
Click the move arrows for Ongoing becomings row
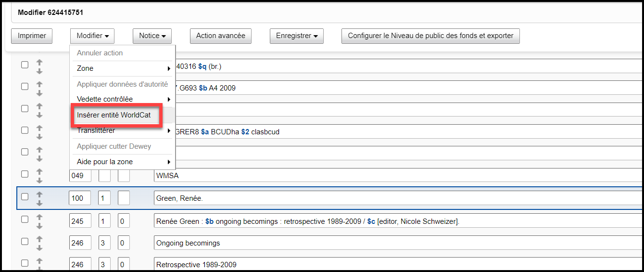39,243
